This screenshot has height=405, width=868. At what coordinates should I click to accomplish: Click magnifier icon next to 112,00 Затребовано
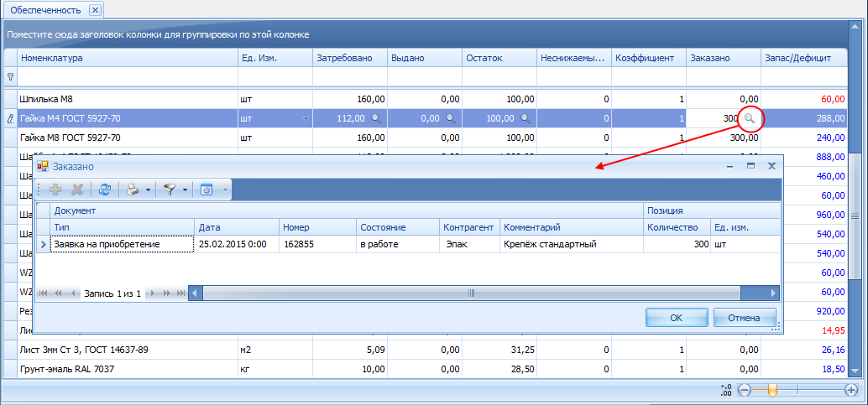point(376,118)
